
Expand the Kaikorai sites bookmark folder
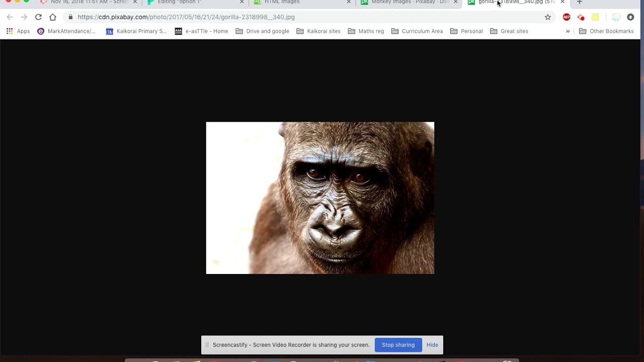[x=318, y=31]
